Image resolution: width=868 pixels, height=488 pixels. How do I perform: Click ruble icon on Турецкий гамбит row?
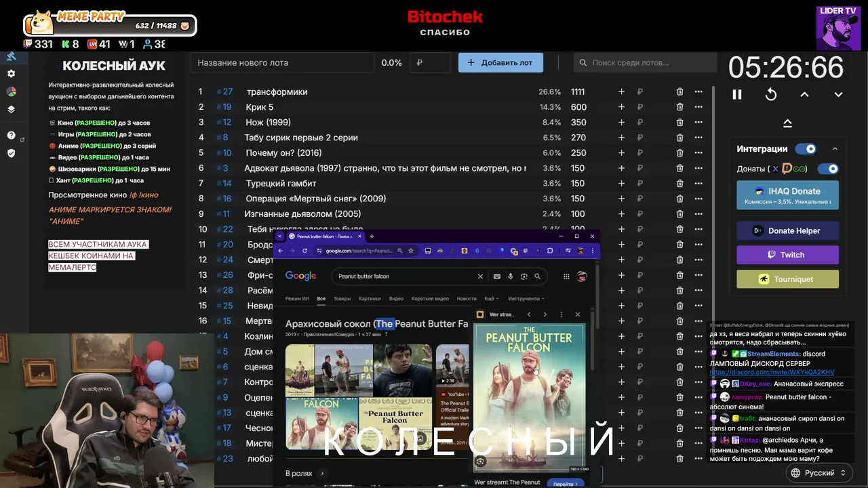[639, 184]
